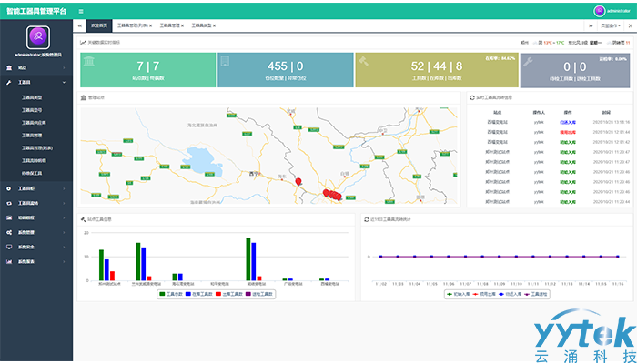Click the refresh icon beside 实时工器具流转信息
Image resolution: width=637 pixels, height=364 pixels.
coord(472,96)
